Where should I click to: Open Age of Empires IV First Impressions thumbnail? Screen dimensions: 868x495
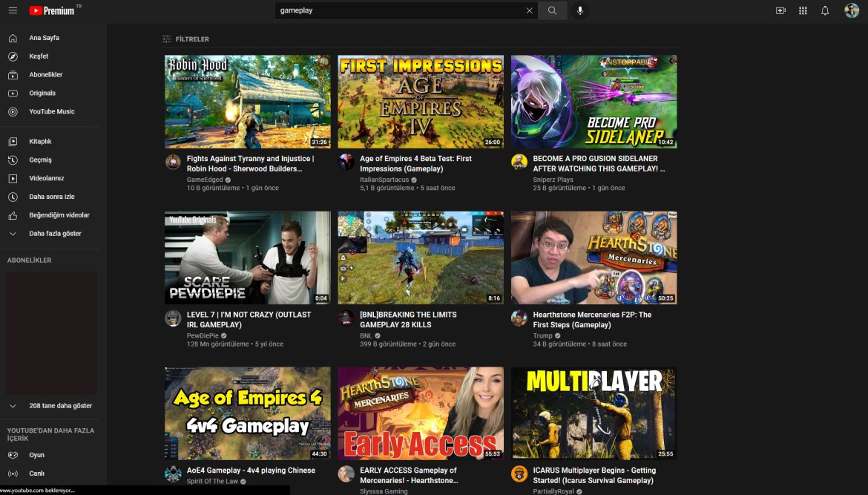click(x=421, y=102)
